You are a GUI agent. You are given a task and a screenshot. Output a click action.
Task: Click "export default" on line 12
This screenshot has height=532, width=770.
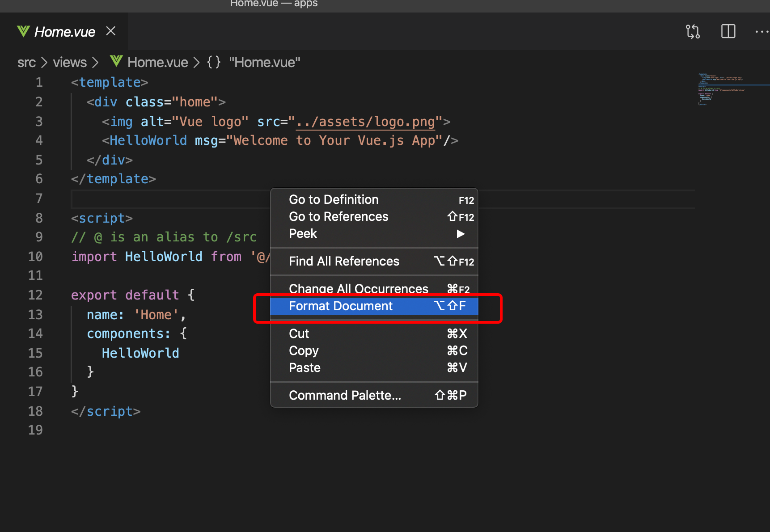click(x=125, y=295)
